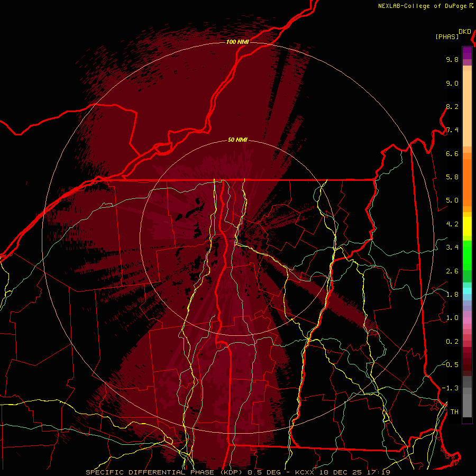Click the -0.5 legend value
The height and width of the screenshot is (476, 476).
point(450,364)
